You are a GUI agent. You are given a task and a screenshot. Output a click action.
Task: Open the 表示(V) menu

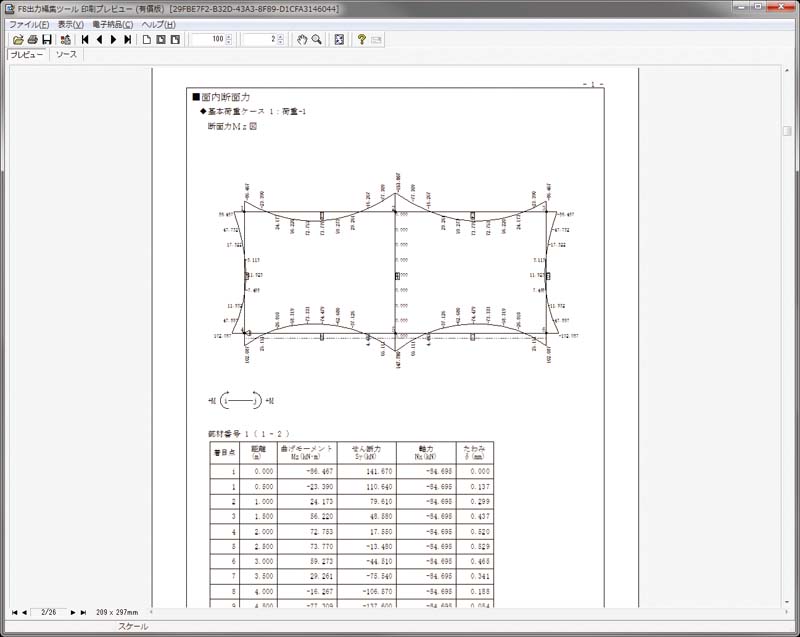click(x=70, y=24)
